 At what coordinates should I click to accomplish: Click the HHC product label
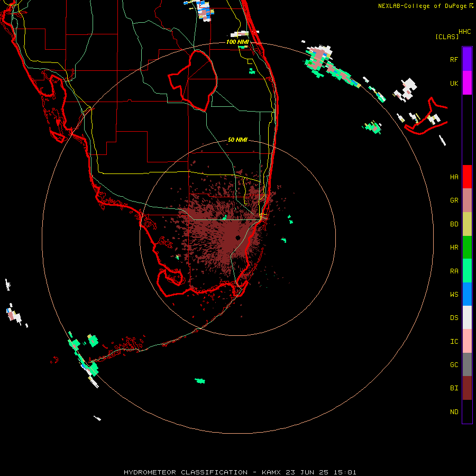(464, 32)
